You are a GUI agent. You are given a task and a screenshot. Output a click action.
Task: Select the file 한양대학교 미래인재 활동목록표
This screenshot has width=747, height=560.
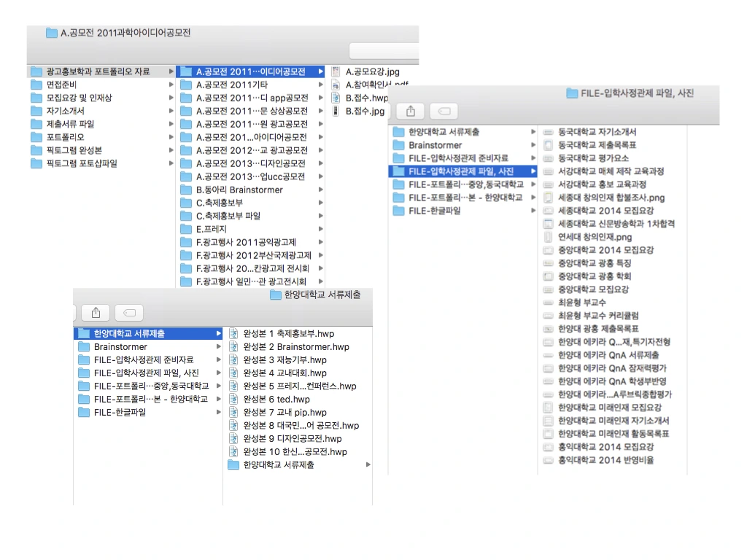613,434
